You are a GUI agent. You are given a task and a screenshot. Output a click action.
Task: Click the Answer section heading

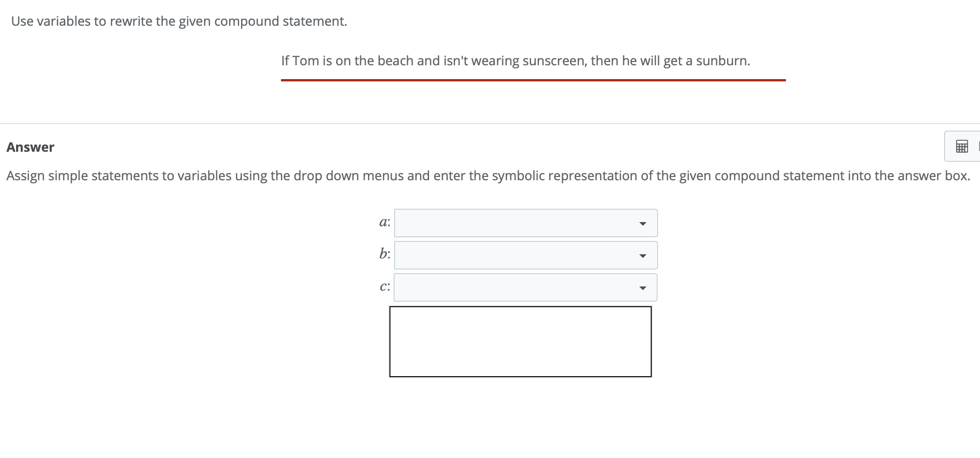tap(30, 147)
